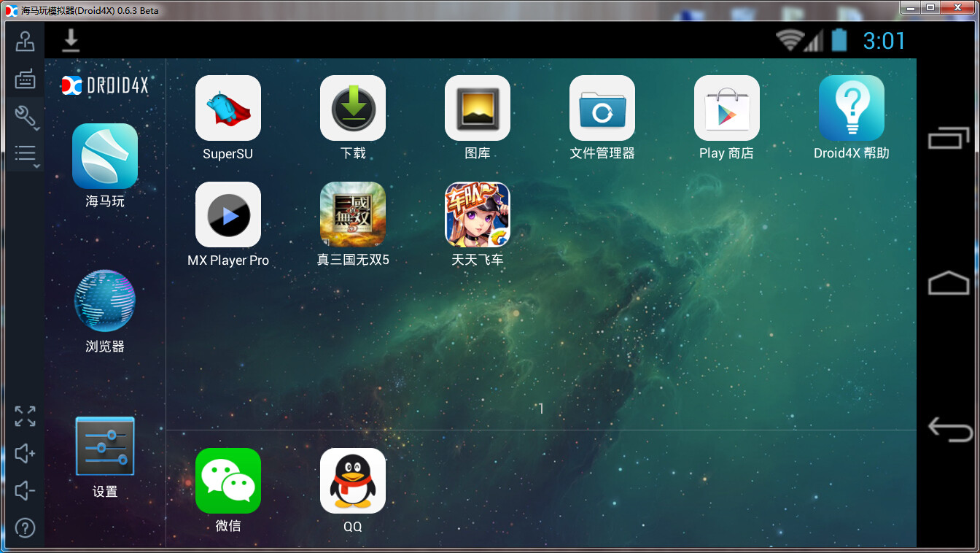Launch the 文件管理器 file manager

602,108
